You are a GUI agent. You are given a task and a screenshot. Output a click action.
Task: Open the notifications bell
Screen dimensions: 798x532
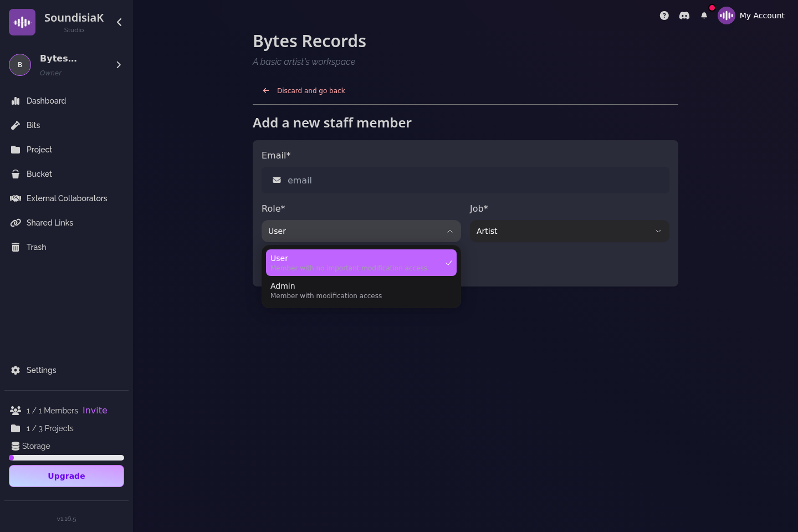pyautogui.click(x=704, y=16)
